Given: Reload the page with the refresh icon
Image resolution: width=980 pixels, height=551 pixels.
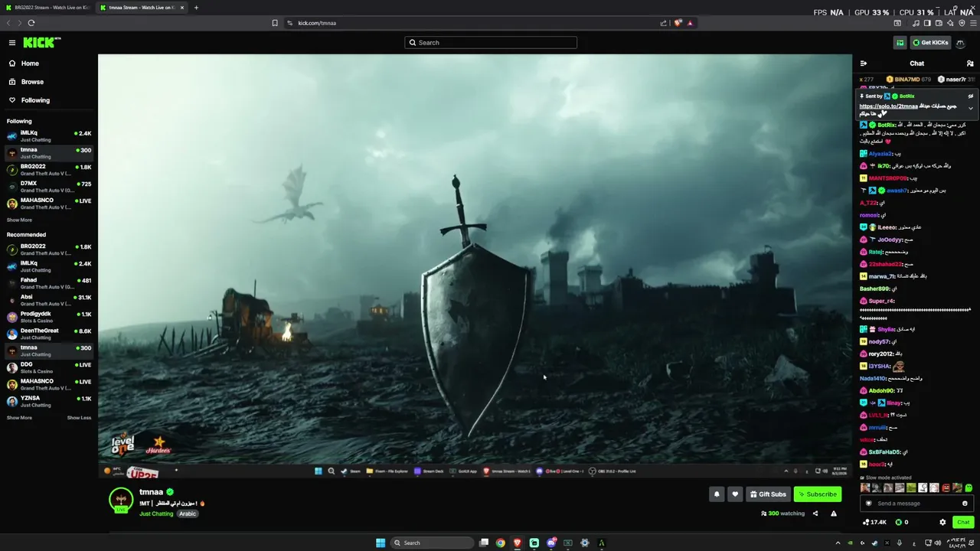Looking at the screenshot, I should click(x=31, y=23).
